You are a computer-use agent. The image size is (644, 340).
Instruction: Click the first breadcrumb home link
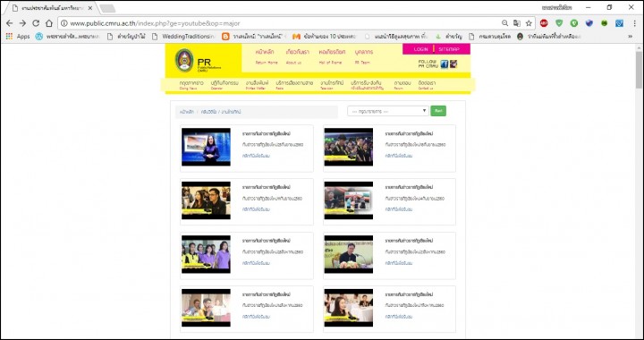point(186,112)
